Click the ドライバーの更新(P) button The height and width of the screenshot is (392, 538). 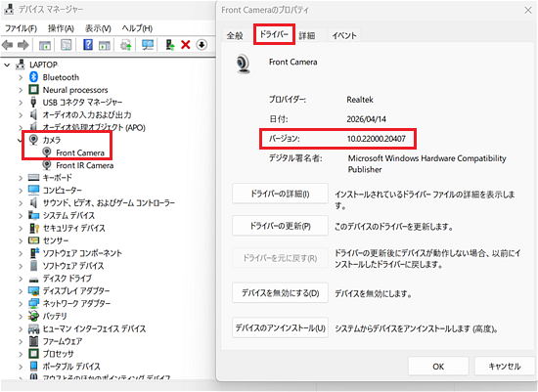coord(280,226)
